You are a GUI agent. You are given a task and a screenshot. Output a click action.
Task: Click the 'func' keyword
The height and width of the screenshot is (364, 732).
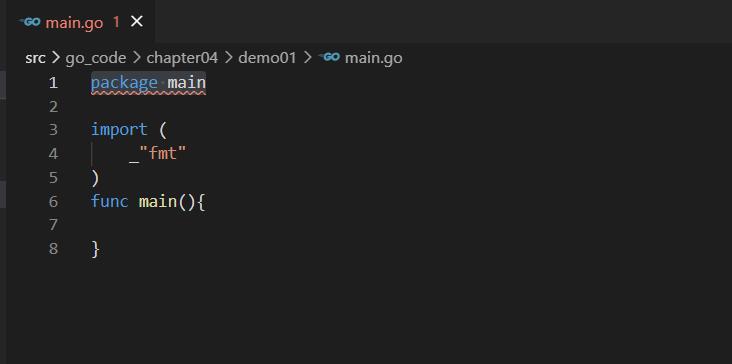(x=110, y=201)
